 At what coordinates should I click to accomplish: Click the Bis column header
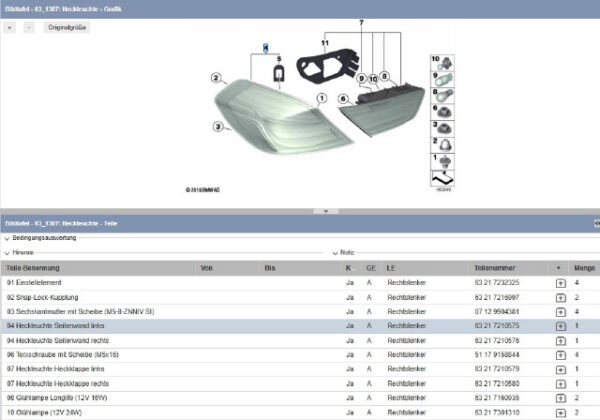pos(269,268)
